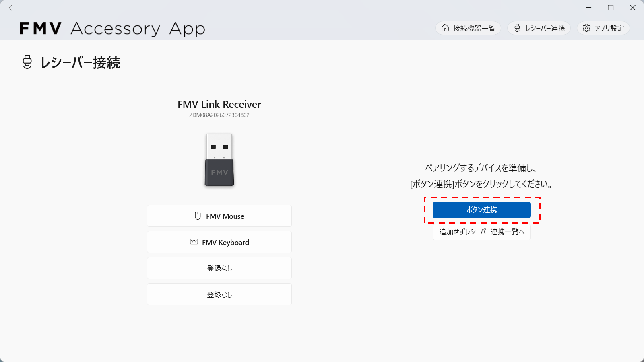Click the serial number ZDM08A2026072304802
The image size is (644, 362).
click(219, 115)
